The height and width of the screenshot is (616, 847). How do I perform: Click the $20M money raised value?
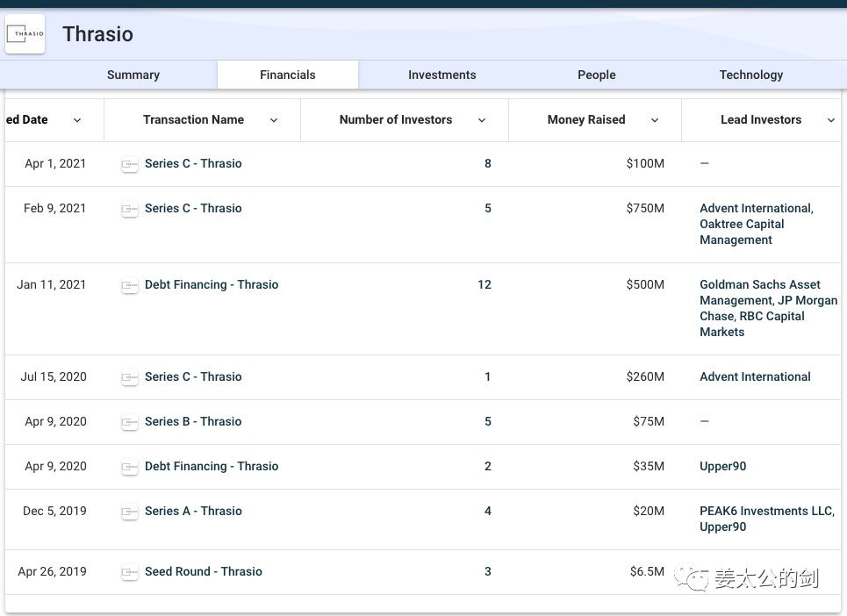tap(649, 512)
